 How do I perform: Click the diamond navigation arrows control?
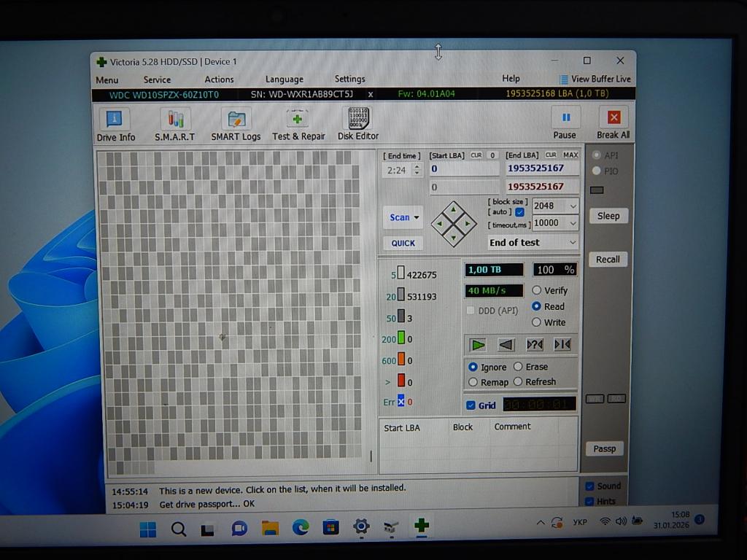(x=454, y=223)
